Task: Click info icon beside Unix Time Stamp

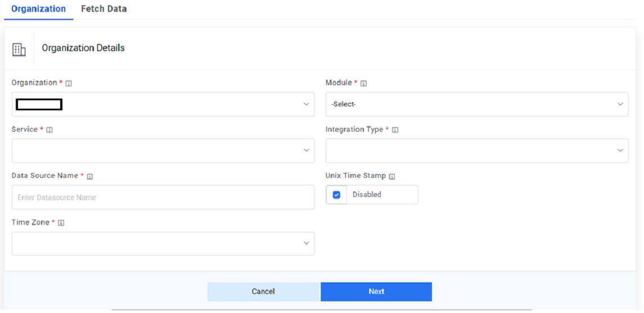Action: click(x=392, y=176)
